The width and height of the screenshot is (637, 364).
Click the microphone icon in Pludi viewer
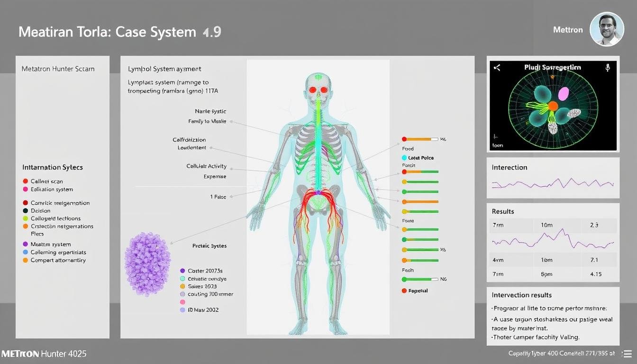coord(608,68)
